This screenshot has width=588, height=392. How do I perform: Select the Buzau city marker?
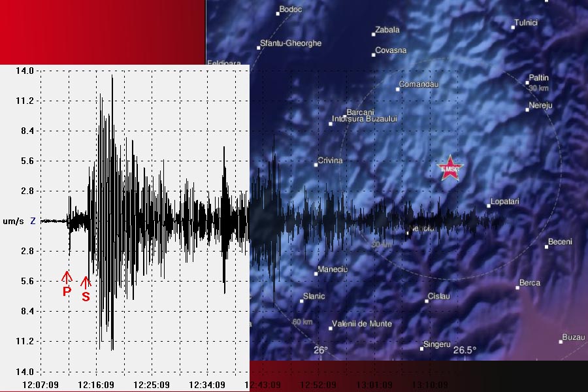tap(561, 341)
